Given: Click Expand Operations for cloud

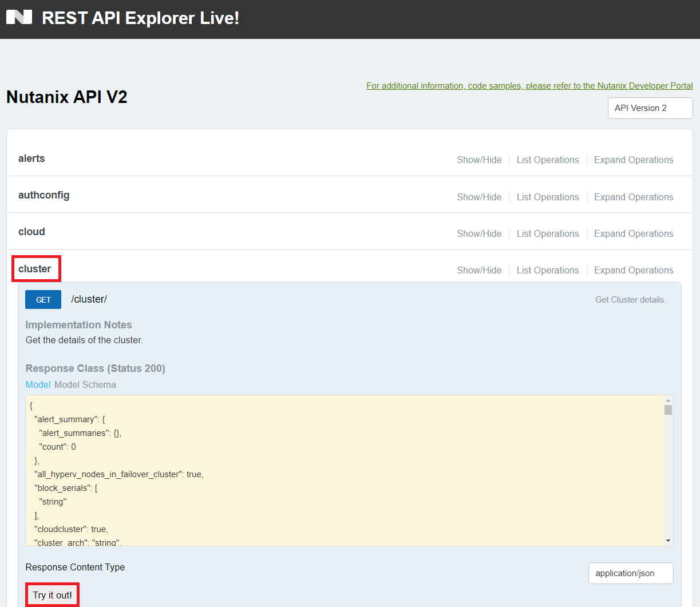Looking at the screenshot, I should click(633, 233).
